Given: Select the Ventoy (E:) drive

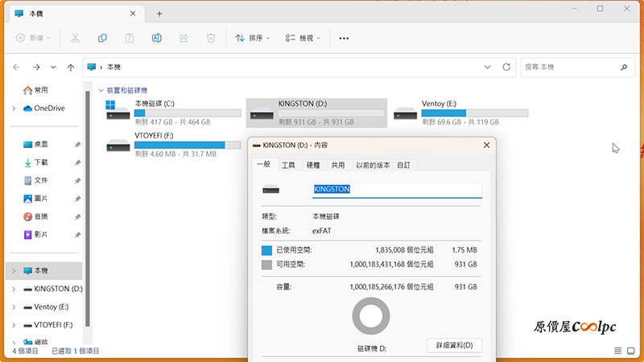Looking at the screenshot, I should click(460, 113).
